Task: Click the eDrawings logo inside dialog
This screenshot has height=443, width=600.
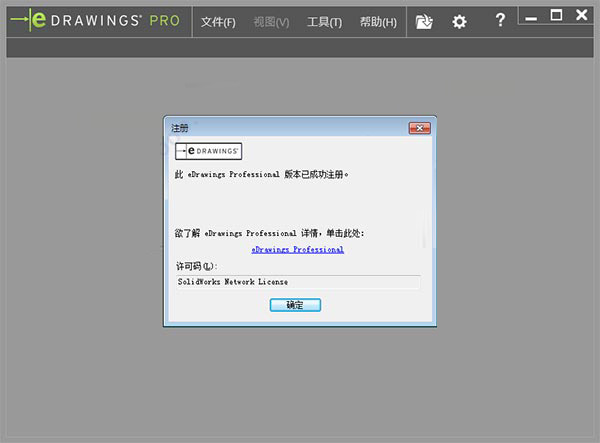Action: (x=208, y=151)
